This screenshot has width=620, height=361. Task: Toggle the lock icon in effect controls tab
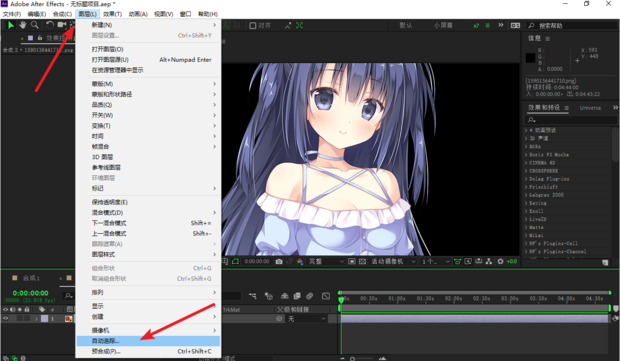coord(40,38)
